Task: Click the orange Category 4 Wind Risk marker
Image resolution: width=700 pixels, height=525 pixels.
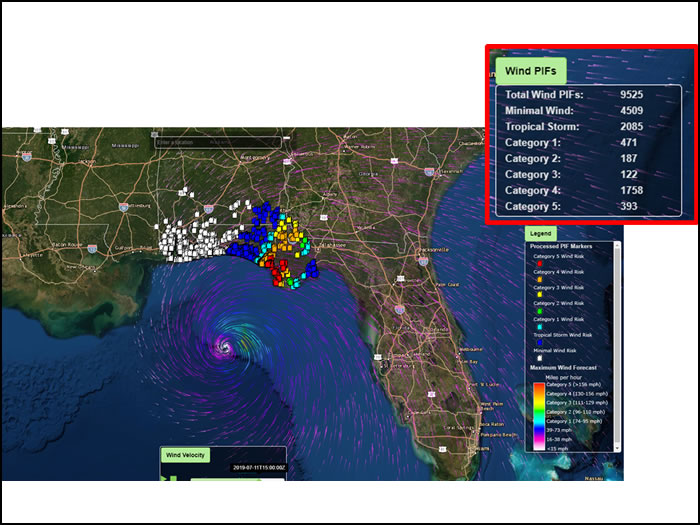Action: [540, 279]
